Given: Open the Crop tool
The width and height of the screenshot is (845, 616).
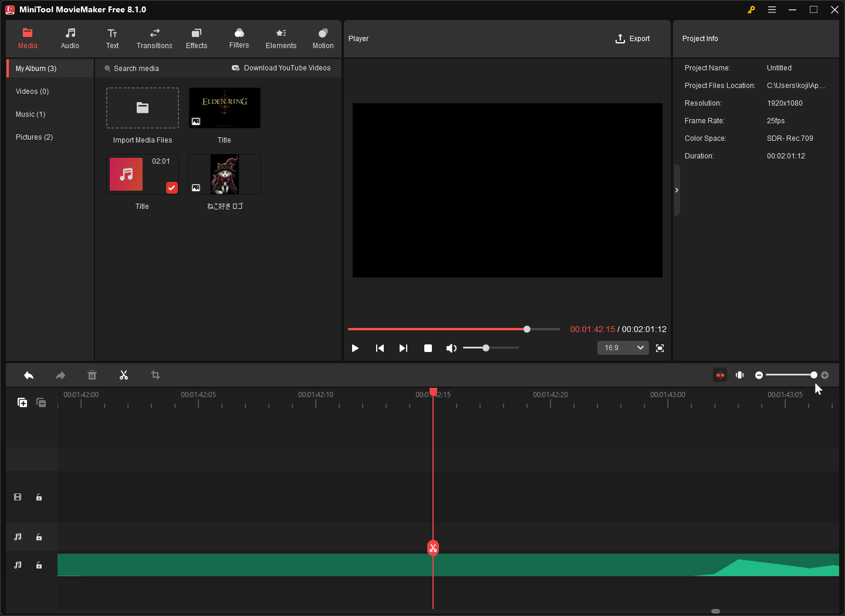Looking at the screenshot, I should (x=156, y=375).
